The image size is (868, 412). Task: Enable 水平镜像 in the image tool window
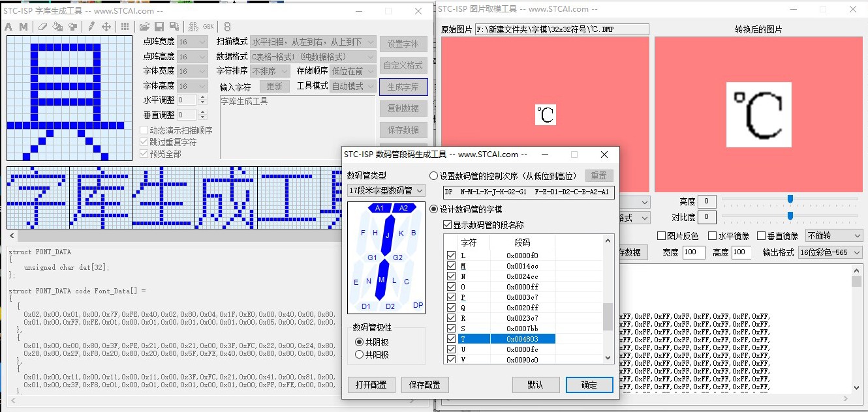[x=713, y=236]
